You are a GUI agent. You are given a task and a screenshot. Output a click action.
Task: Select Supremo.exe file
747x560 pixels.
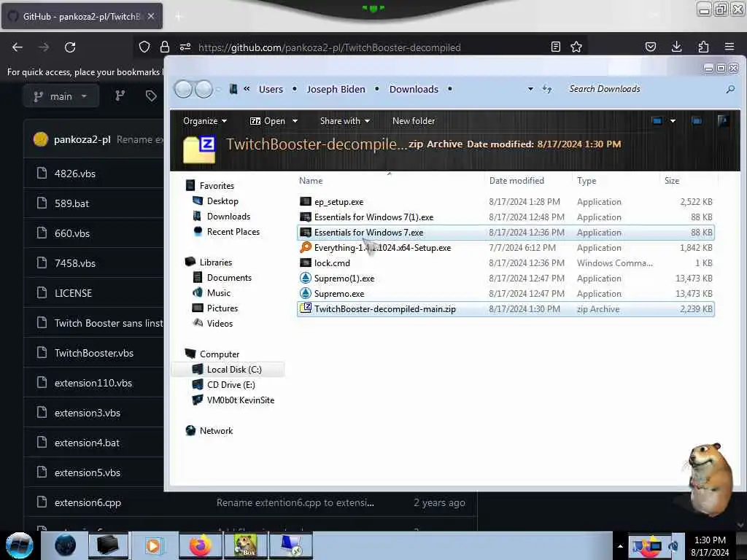pos(506,294)
